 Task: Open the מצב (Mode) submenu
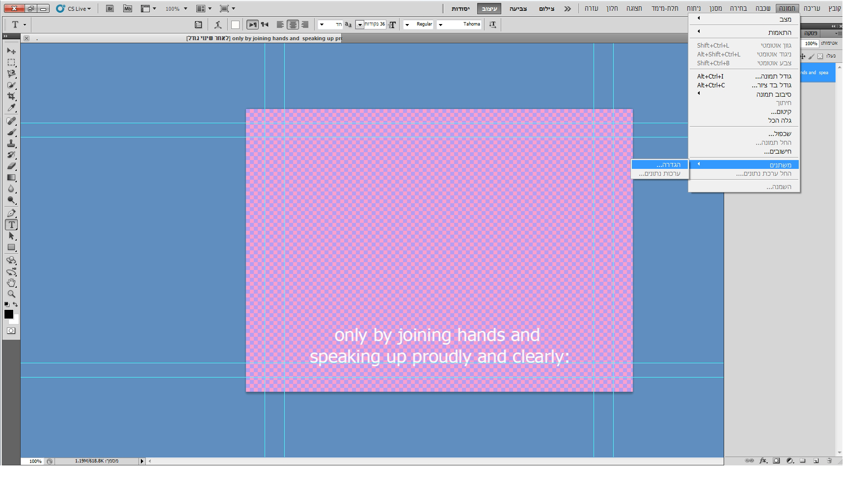(x=744, y=19)
